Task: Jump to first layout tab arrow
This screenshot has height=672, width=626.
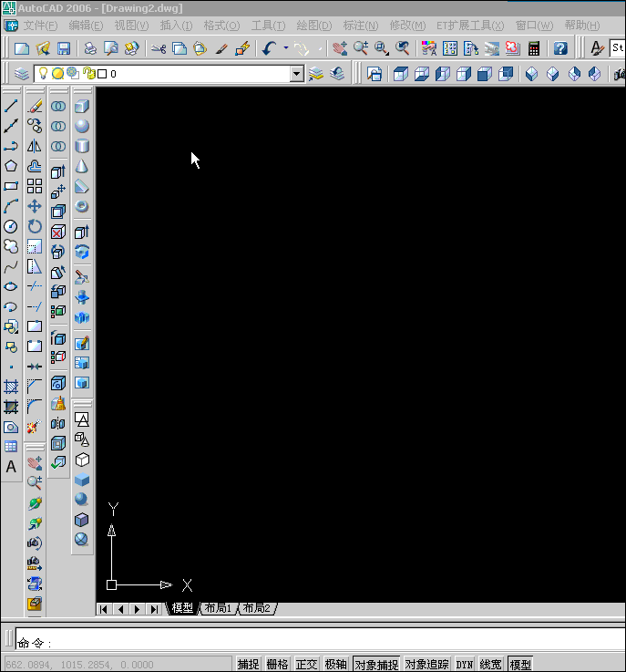Action: click(x=104, y=609)
